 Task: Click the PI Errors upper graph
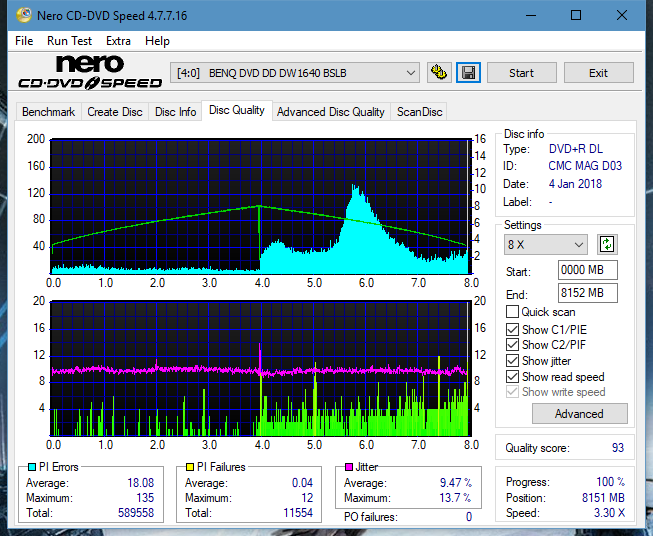259,206
